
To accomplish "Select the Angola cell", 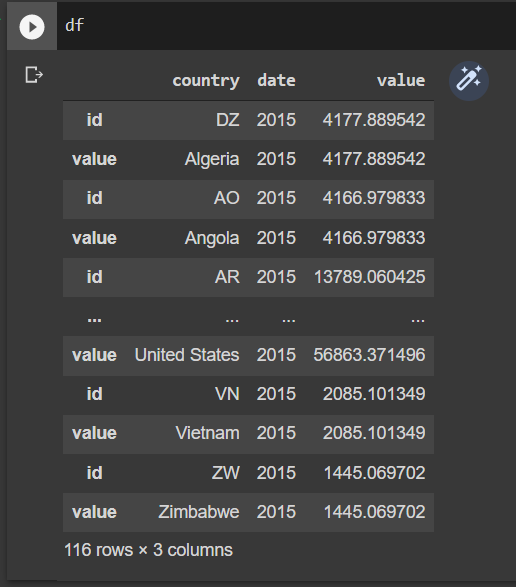I will point(212,238).
